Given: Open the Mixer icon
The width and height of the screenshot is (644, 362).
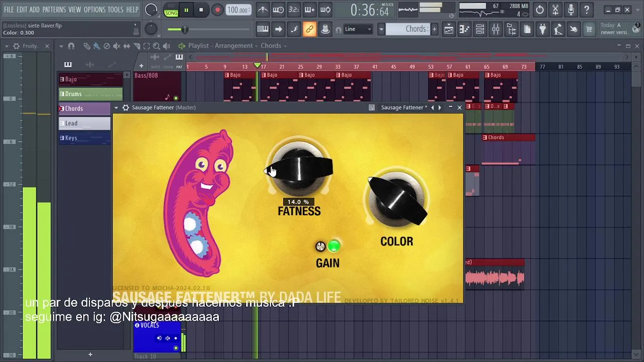Looking at the screenshot, I should coord(496,29).
